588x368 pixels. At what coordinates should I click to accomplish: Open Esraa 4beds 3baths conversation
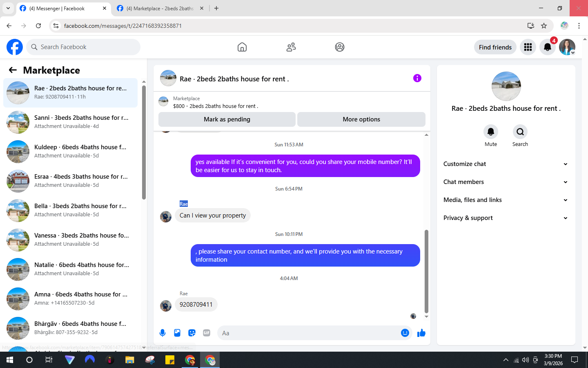pos(70,181)
